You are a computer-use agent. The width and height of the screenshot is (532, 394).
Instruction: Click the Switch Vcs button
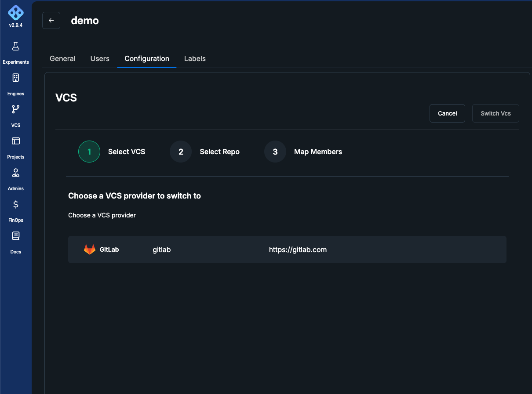click(x=496, y=113)
